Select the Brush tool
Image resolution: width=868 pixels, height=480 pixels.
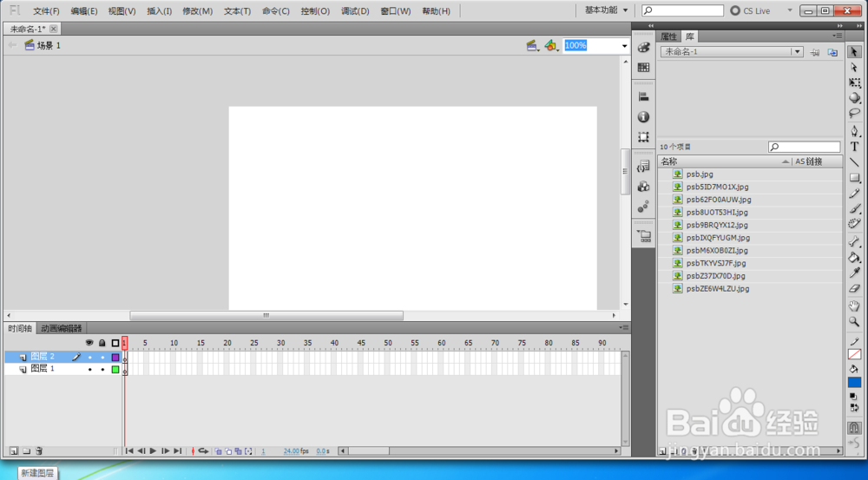pyautogui.click(x=854, y=208)
